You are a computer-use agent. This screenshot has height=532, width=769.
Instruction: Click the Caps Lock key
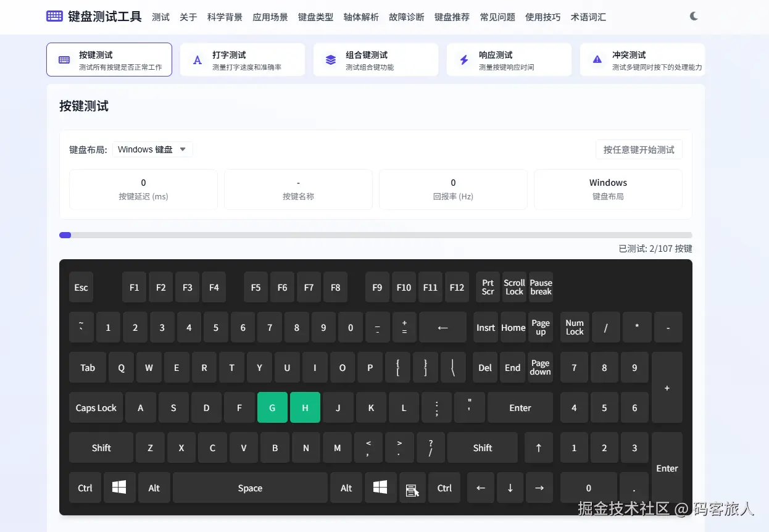[x=96, y=407]
